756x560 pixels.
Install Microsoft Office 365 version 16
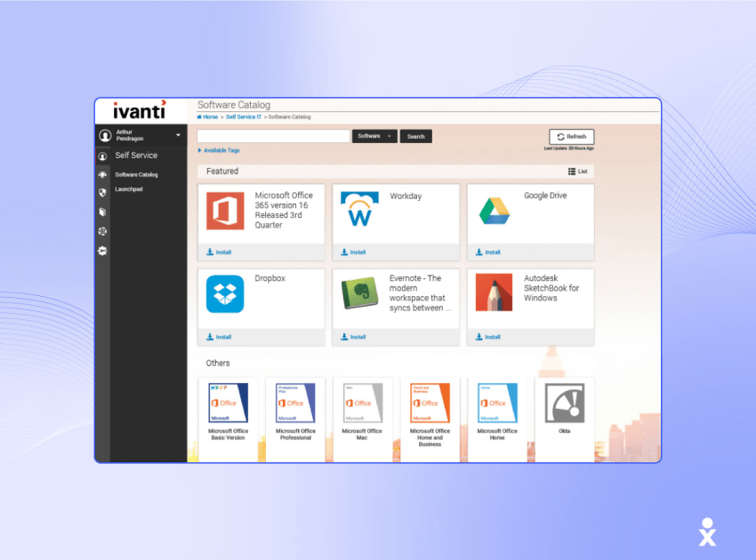tap(219, 252)
